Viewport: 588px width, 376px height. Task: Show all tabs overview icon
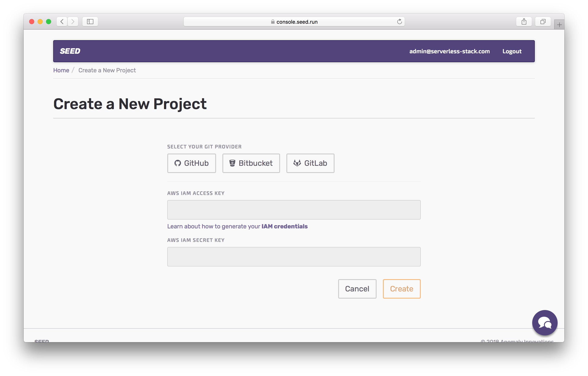coord(543,22)
